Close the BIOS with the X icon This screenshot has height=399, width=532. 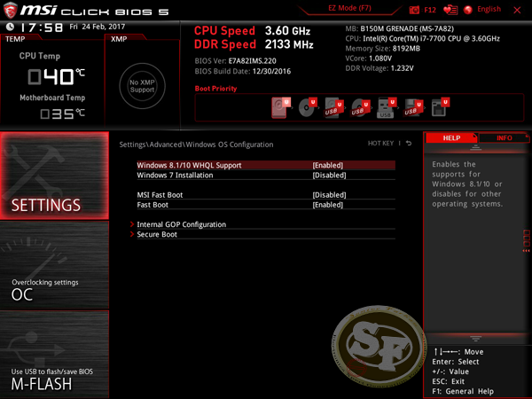click(x=517, y=10)
